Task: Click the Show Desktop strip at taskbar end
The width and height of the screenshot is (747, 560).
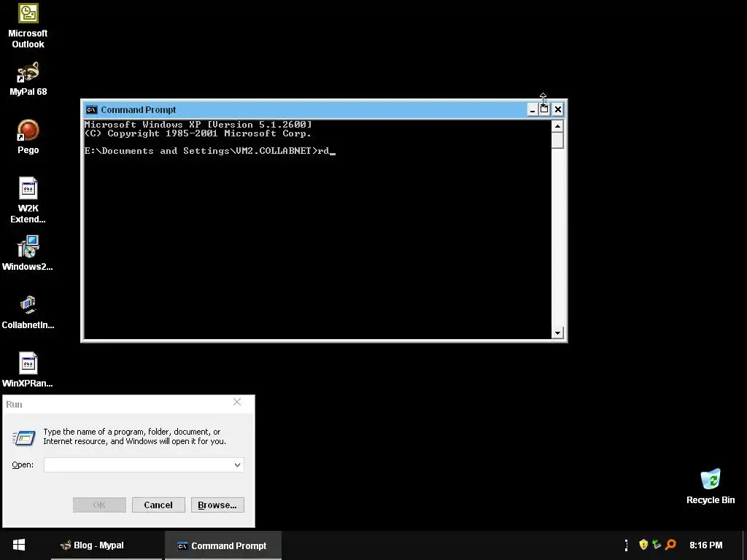Action: (x=744, y=545)
